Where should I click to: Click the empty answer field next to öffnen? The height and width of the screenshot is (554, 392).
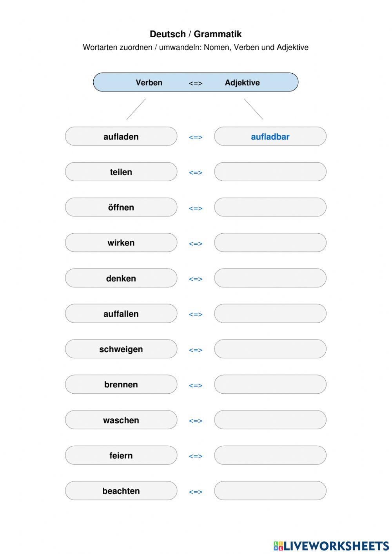click(270, 207)
